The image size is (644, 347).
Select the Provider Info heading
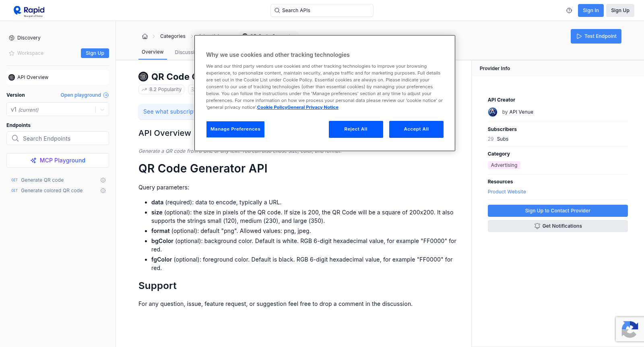coord(495,69)
